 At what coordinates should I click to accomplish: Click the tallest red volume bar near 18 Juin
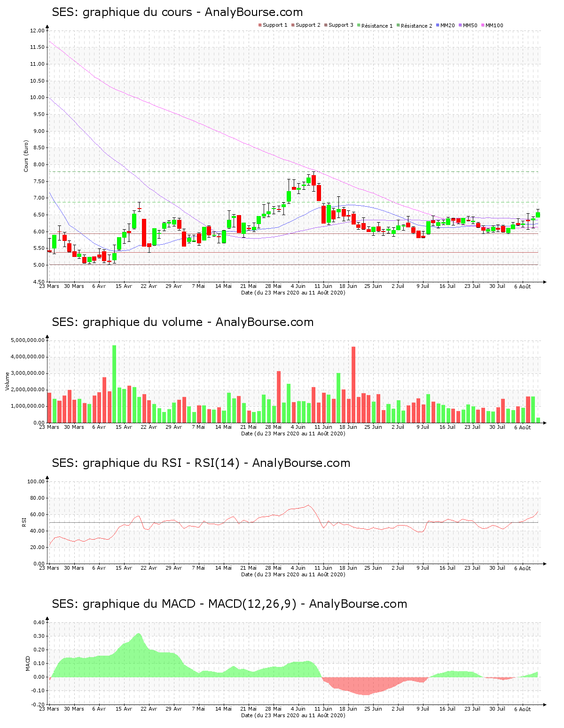pyautogui.click(x=353, y=385)
